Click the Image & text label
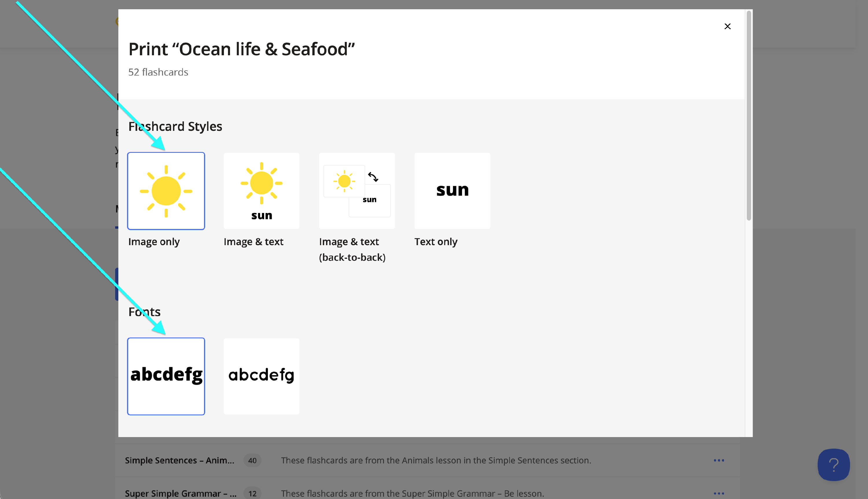 [253, 242]
